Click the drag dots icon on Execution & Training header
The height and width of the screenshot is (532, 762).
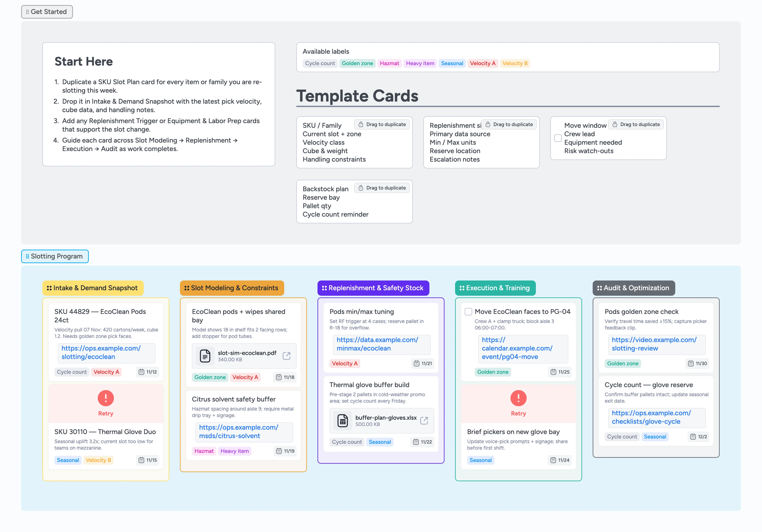462,288
